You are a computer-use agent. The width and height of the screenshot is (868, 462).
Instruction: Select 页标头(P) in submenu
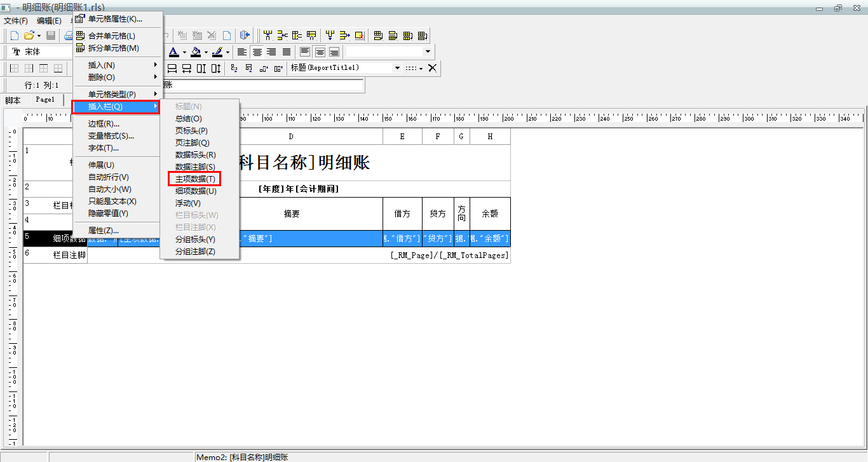tap(199, 131)
